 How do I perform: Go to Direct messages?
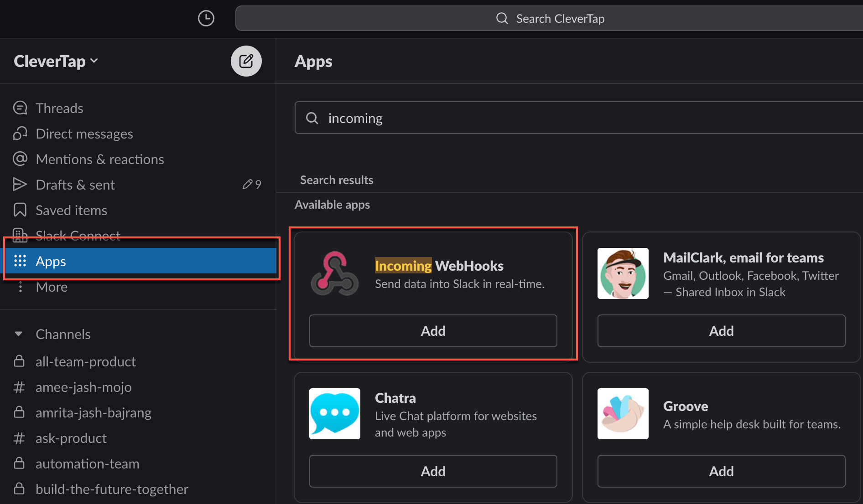point(138,134)
